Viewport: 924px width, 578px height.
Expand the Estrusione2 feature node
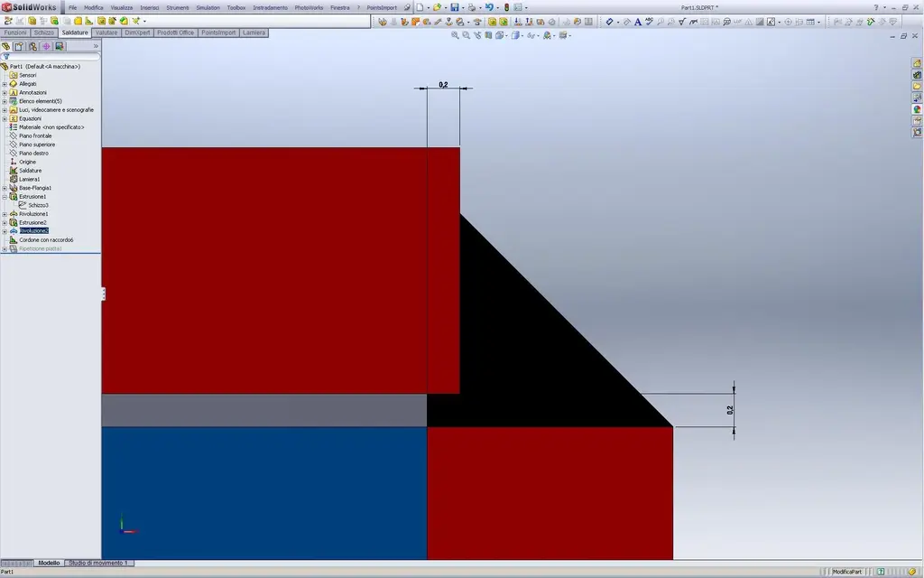tap(5, 223)
